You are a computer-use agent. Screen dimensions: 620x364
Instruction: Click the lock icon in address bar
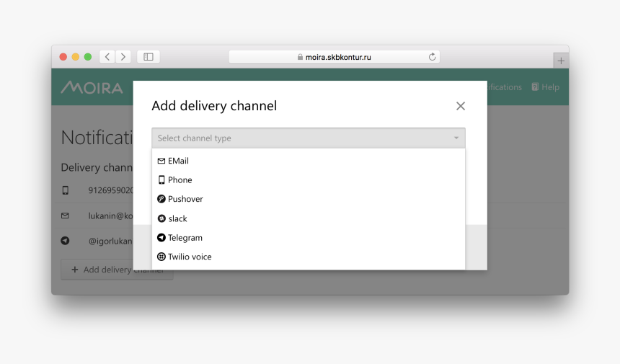click(300, 57)
